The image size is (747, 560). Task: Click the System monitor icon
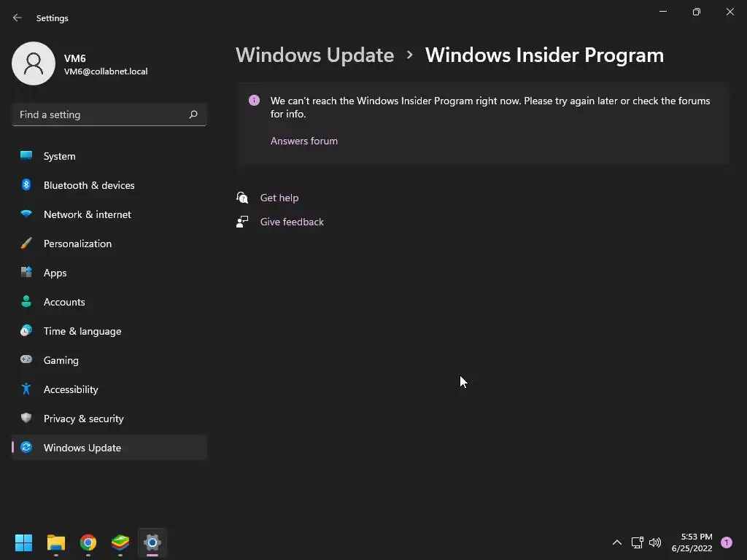26,155
